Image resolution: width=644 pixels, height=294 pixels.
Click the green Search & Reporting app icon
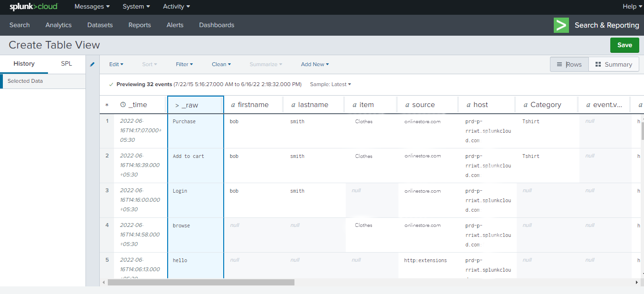tap(561, 25)
